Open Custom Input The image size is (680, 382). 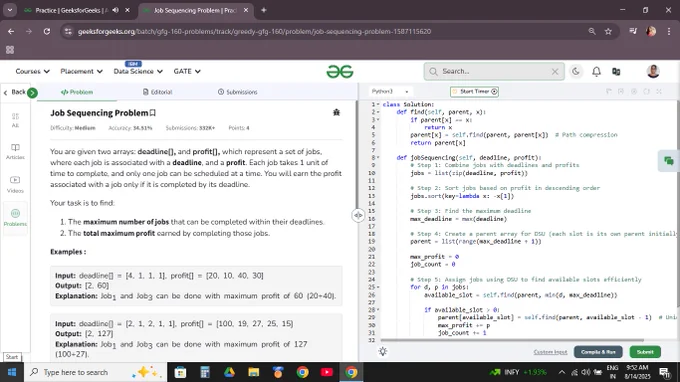[550, 352]
